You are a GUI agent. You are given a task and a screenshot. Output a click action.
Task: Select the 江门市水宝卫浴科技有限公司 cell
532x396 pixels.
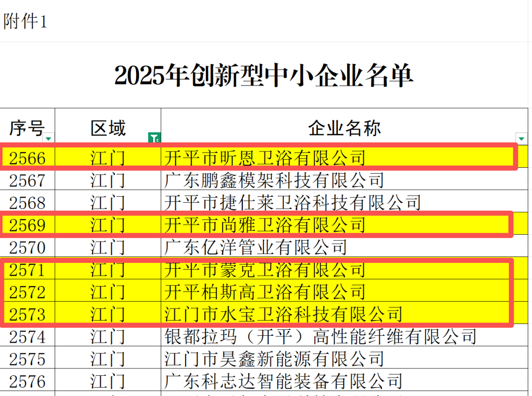283,314
